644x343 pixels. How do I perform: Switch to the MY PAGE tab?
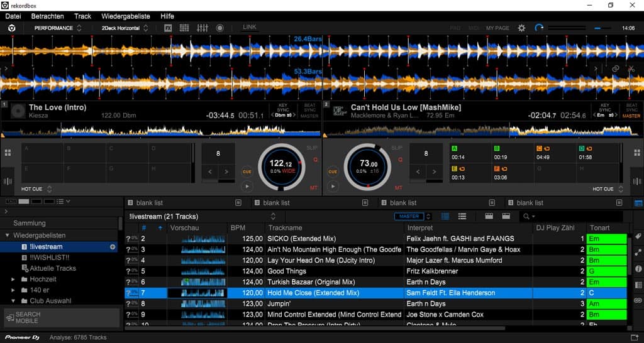497,28
